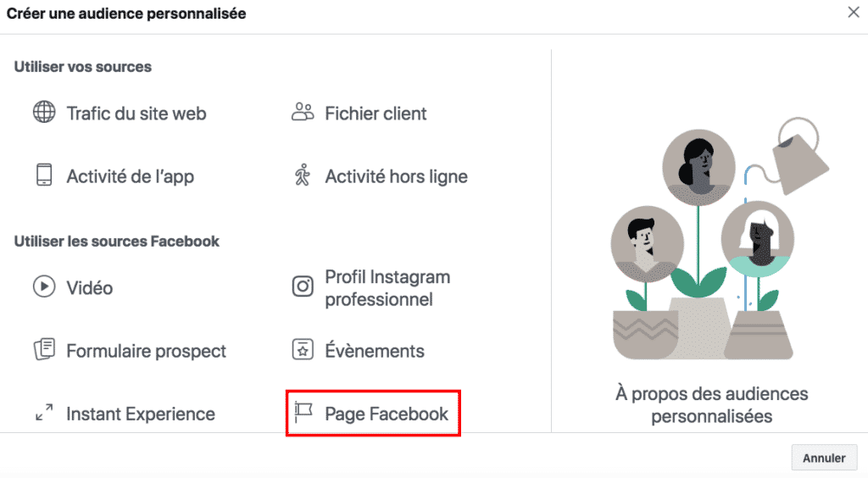The height and width of the screenshot is (478, 868).
Task: Click the lead form document icon
Action: pyautogui.click(x=44, y=350)
